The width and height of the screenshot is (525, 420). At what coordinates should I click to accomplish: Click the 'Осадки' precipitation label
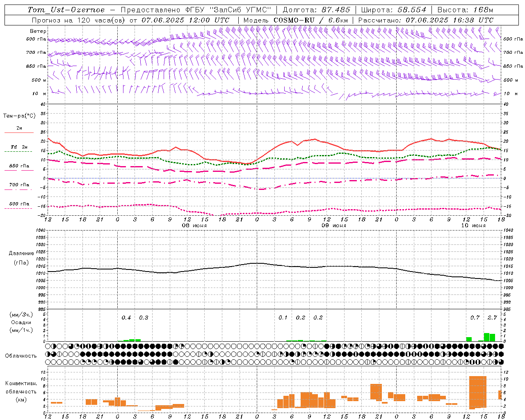point(21,322)
